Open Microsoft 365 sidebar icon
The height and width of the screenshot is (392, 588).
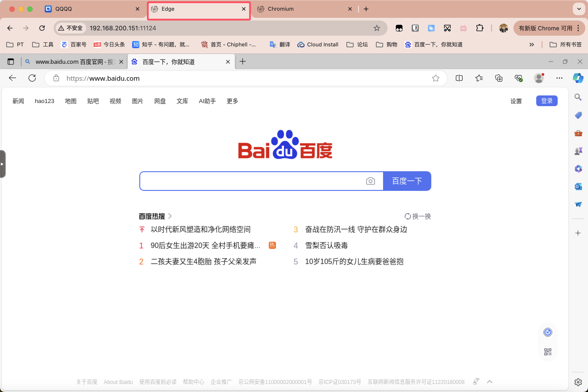[x=578, y=169]
